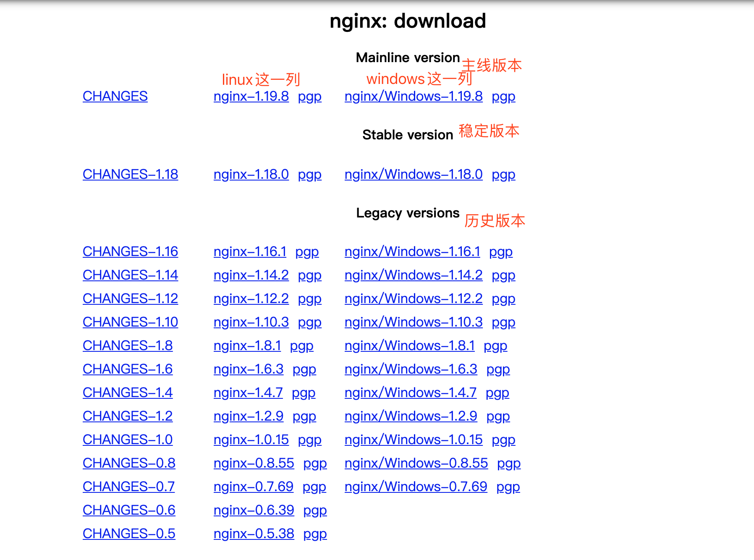The image size is (754, 560).
Task: Download nginx-1.14.2 source
Action: [x=251, y=275]
